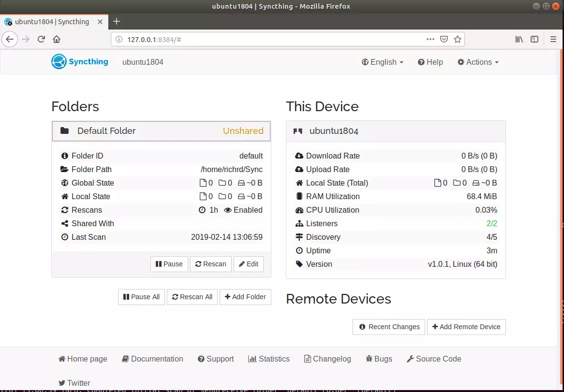Click the Add Folder button
This screenshot has height=392, width=564.
click(x=245, y=297)
